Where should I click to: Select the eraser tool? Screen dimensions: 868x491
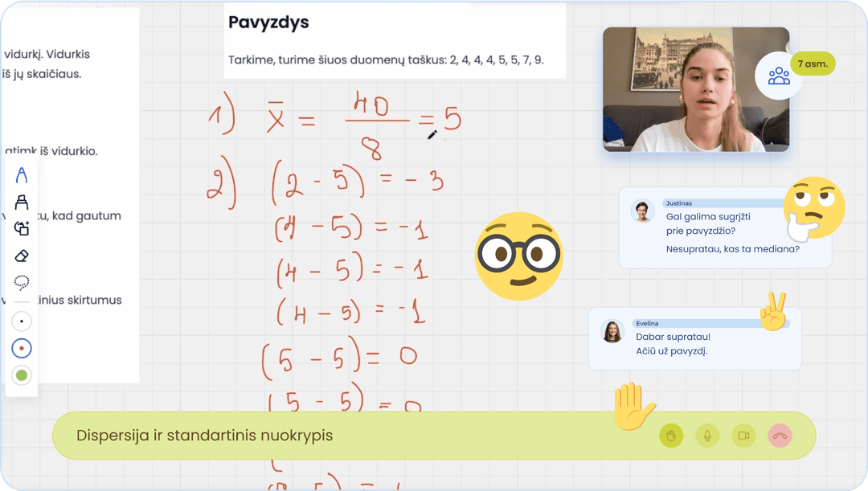click(22, 256)
